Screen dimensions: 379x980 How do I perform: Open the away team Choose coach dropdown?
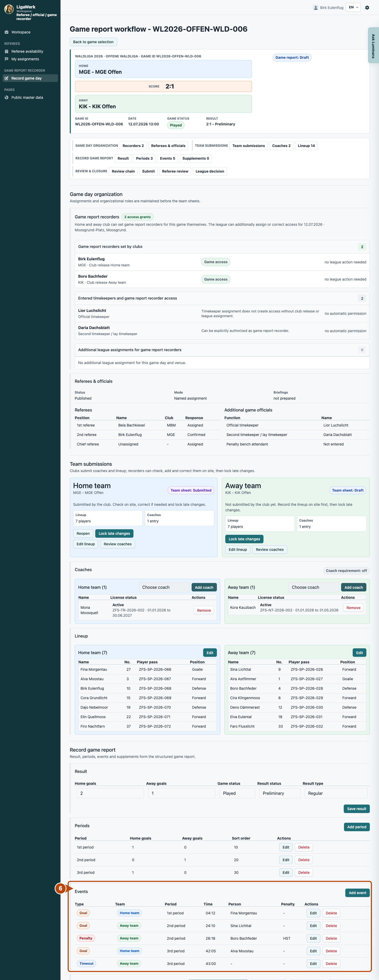click(x=314, y=587)
